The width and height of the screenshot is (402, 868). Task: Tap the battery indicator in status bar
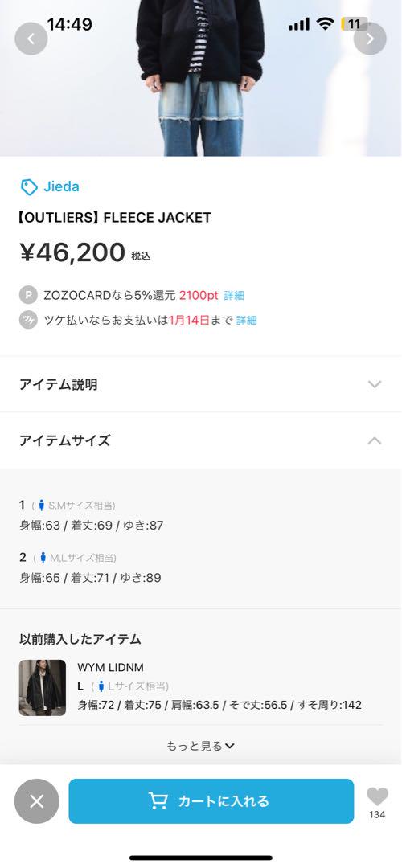tap(355, 24)
